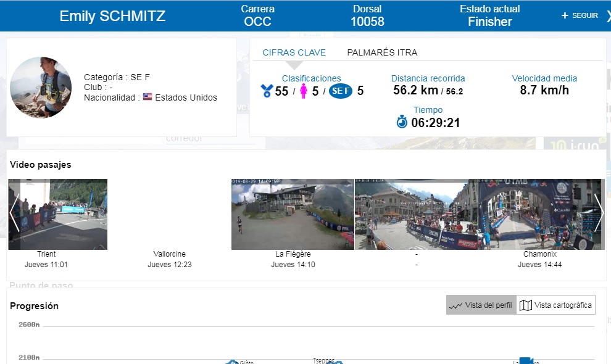611x364 pixels.
Task: Open the CIFRAS CLAVE tab
Action: tap(294, 52)
